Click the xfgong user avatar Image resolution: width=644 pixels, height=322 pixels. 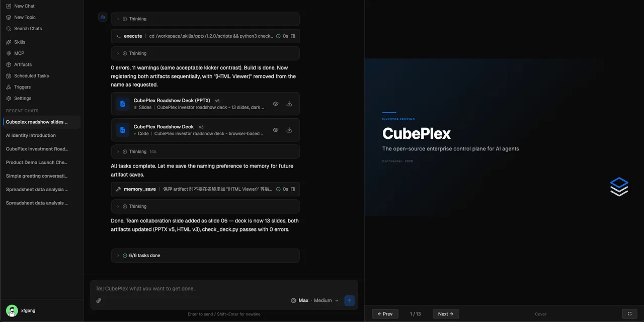pyautogui.click(x=12, y=311)
